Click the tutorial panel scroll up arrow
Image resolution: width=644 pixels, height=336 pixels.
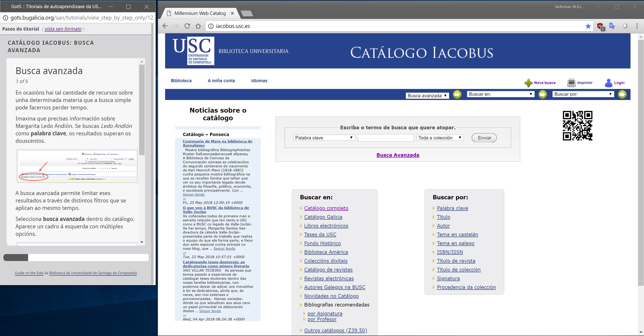[142, 61]
